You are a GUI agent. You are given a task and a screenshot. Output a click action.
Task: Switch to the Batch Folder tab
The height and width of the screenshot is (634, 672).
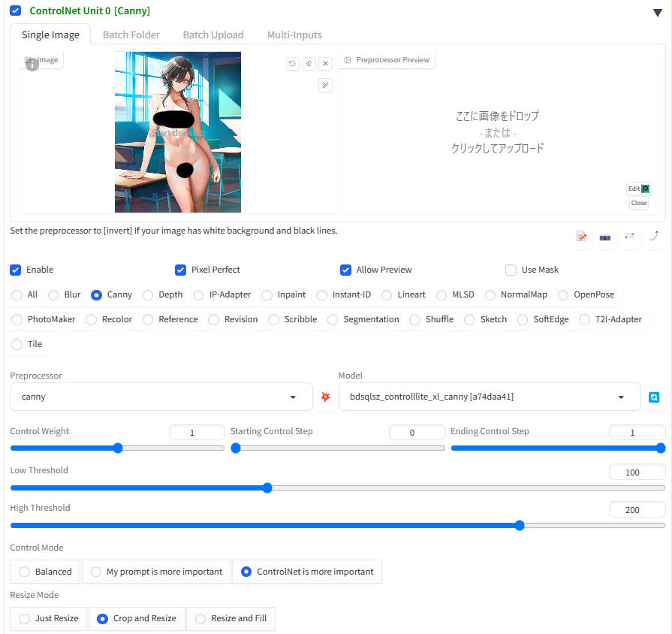pos(131,35)
